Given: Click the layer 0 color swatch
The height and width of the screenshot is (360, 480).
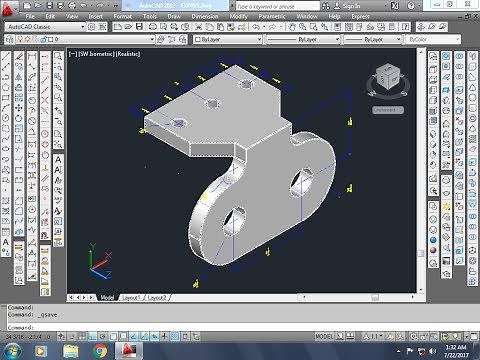Looking at the screenshot, I should coord(51,39).
